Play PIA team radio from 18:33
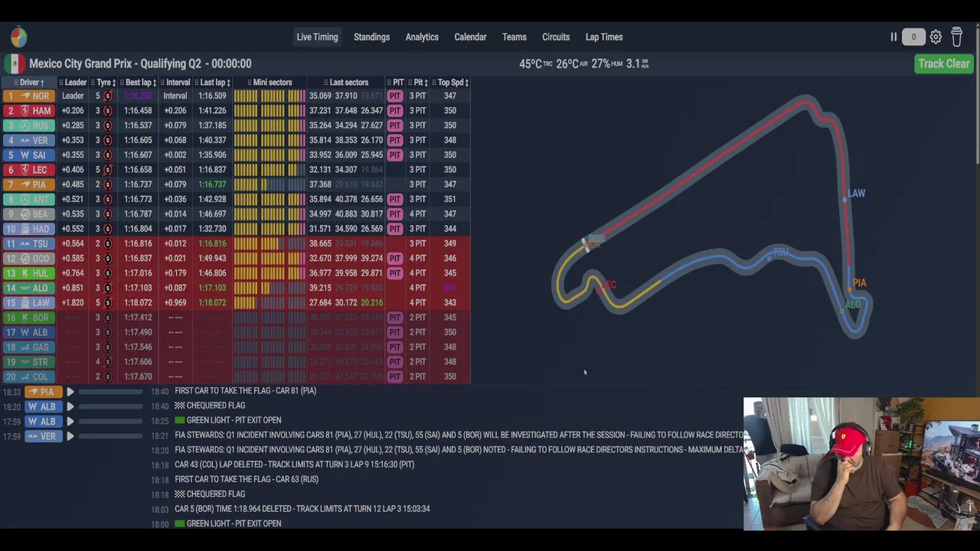This screenshot has height=551, width=980. (70, 392)
